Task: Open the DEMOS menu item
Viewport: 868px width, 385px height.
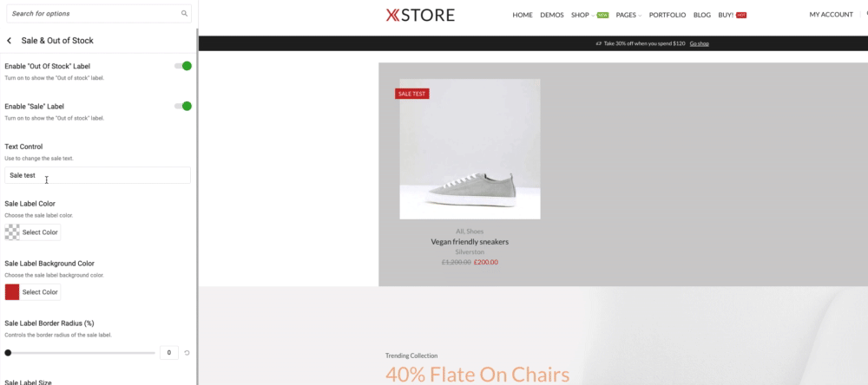Action: [552, 15]
